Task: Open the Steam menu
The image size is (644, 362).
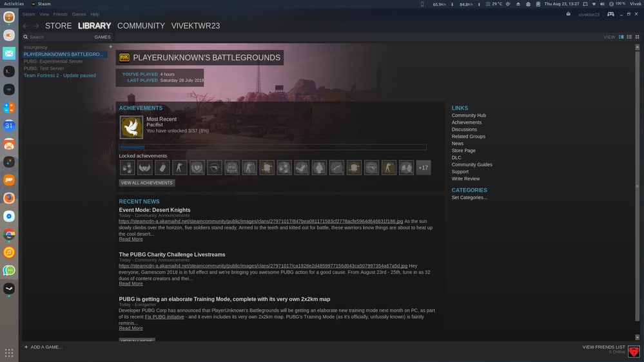Action: coord(29,14)
